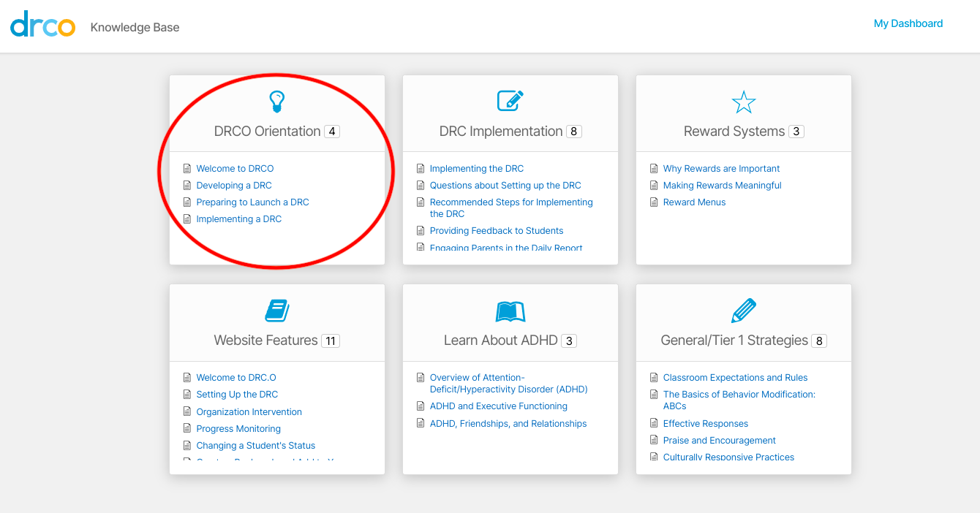
Task: Open the Culturally Responsive Practices article
Action: pyautogui.click(x=728, y=457)
